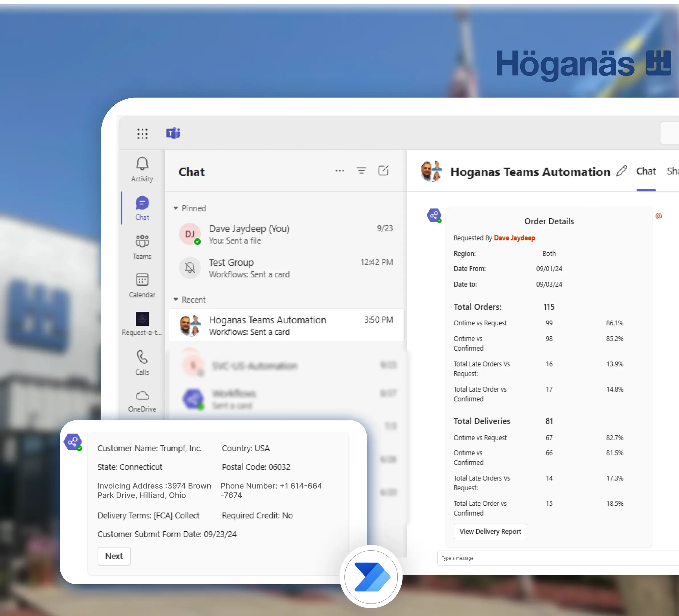Click State: Connecticut text
Viewport: 679px width, 616px height.
(x=130, y=467)
